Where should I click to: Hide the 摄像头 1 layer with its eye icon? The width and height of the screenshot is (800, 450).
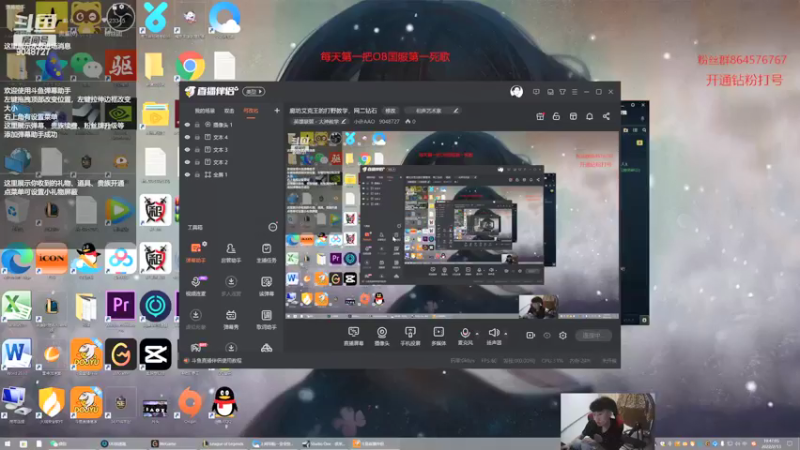coord(187,124)
